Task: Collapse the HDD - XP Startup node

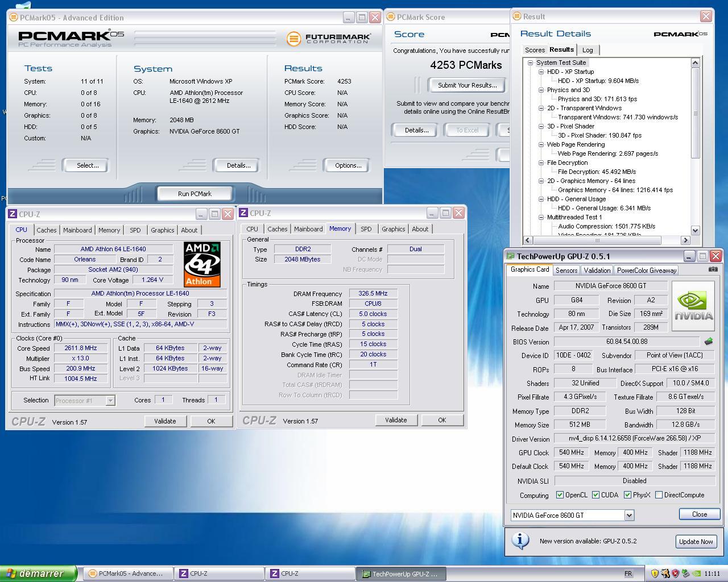Action: 541,72
